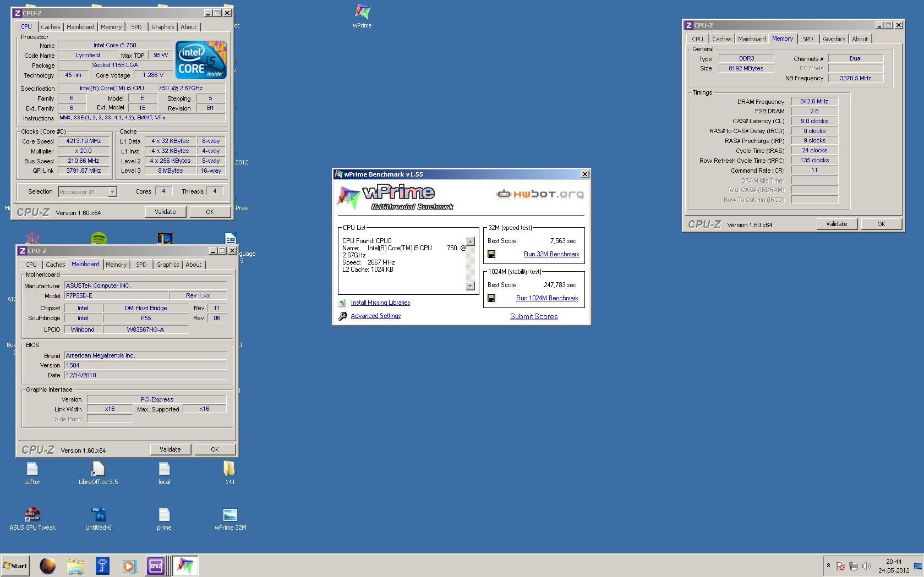Viewport: 924px width, 577px height.
Task: Open Memory tab in Mainboard CPU-Z window
Action: (x=116, y=265)
